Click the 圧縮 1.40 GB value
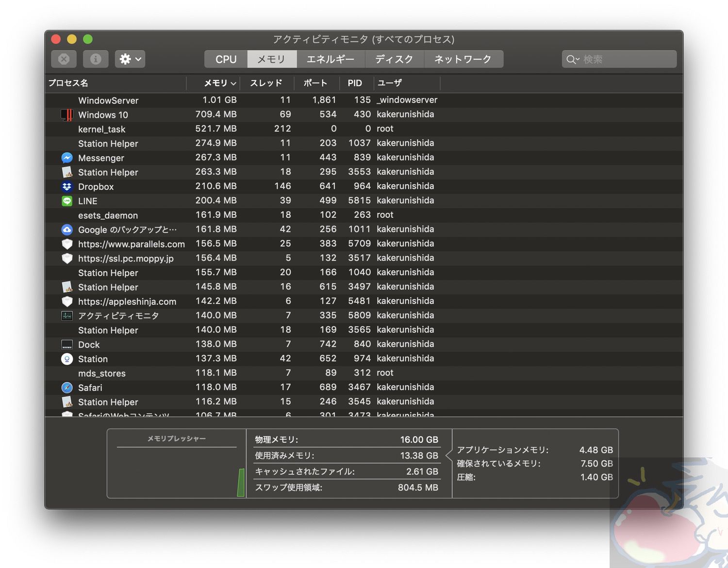728x568 pixels. click(x=596, y=477)
